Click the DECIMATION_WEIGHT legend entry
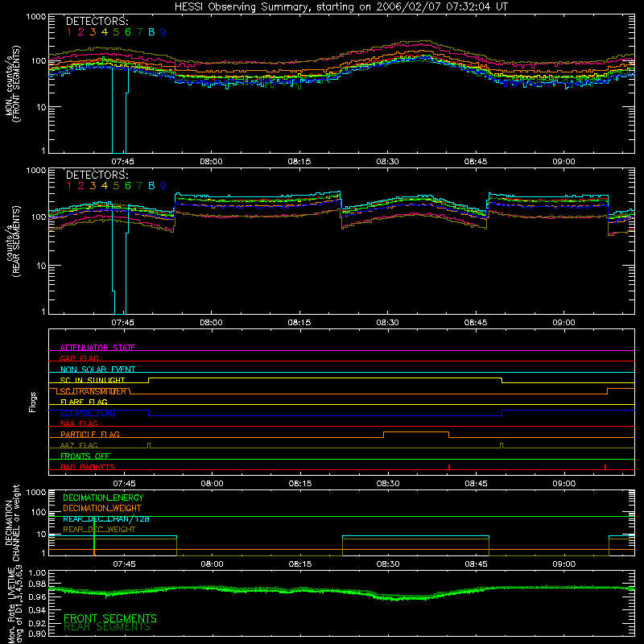Image resolution: width=644 pixels, height=644 pixels. (102, 508)
